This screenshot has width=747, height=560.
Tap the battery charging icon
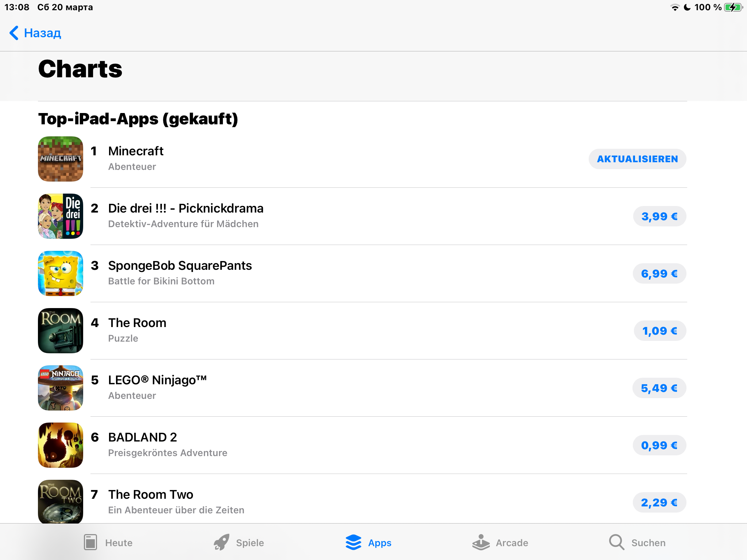click(x=734, y=7)
